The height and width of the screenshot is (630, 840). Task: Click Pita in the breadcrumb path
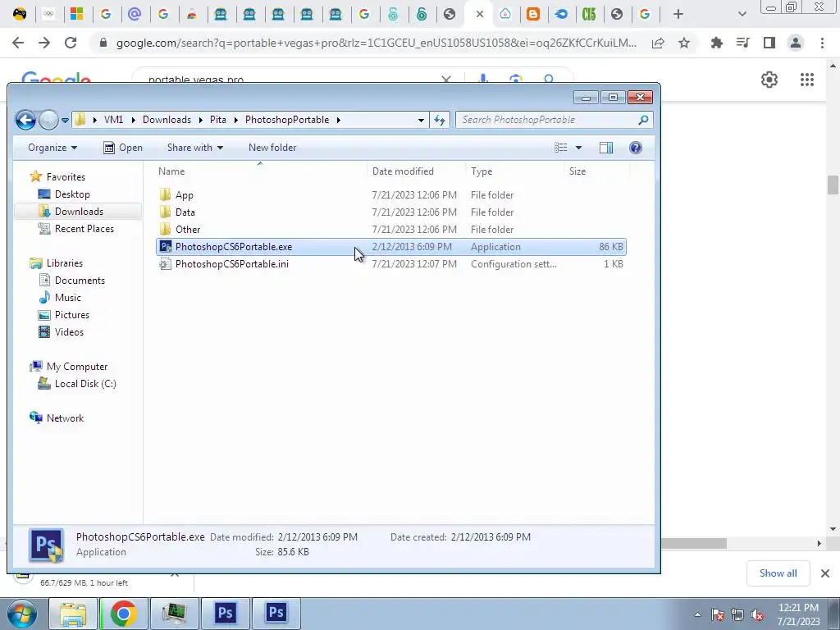click(x=217, y=120)
